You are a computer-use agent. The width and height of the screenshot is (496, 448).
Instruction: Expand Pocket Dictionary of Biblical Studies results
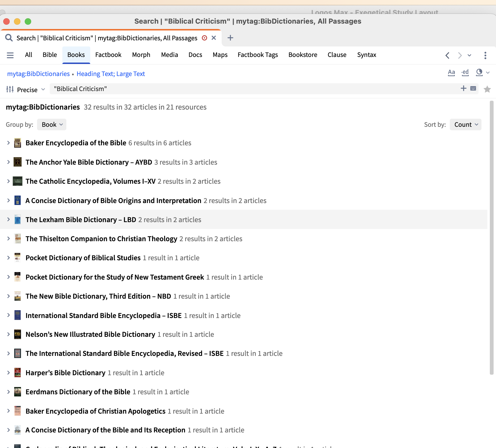pyautogui.click(x=9, y=258)
